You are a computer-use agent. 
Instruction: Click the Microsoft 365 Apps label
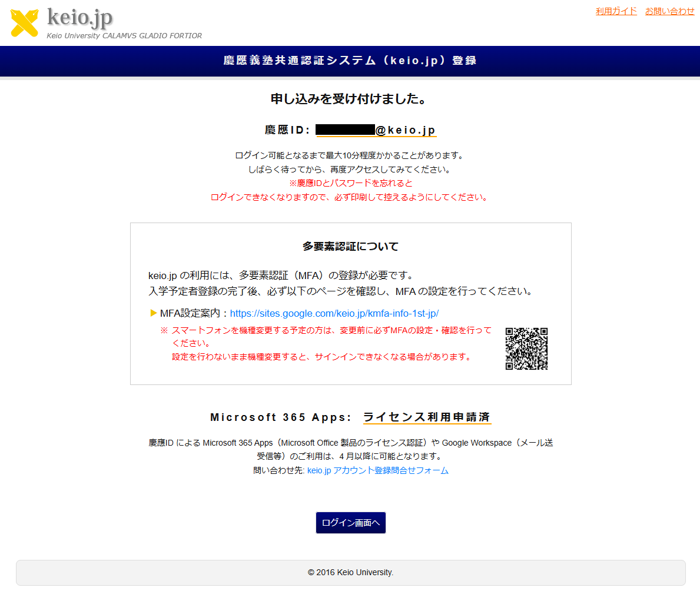[280, 417]
